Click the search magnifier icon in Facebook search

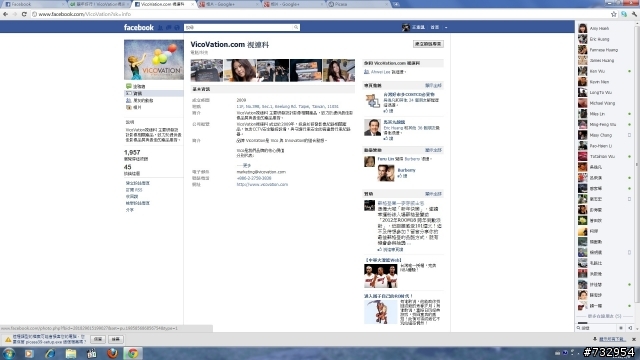(x=296, y=27)
